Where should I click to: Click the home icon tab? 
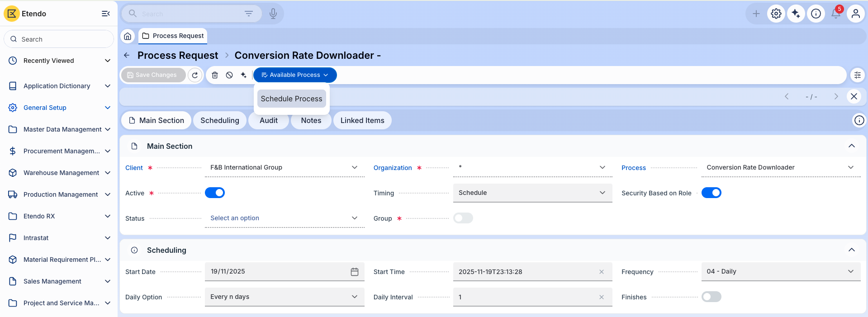point(128,36)
